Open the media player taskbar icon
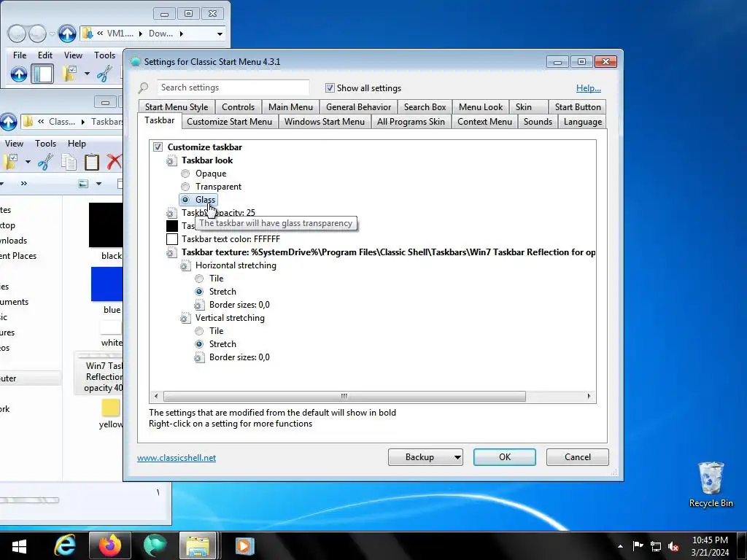 pyautogui.click(x=244, y=545)
